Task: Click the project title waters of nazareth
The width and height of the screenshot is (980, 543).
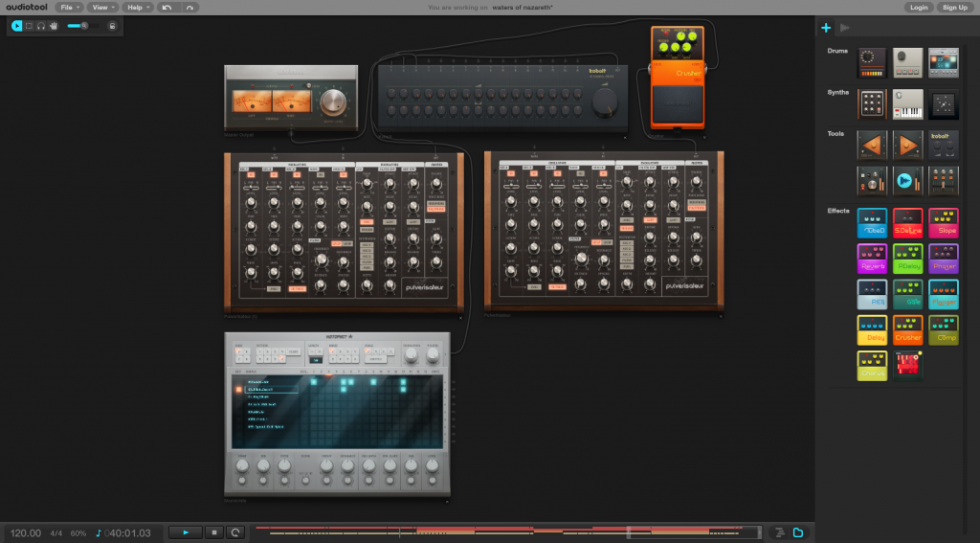Action: [523, 8]
